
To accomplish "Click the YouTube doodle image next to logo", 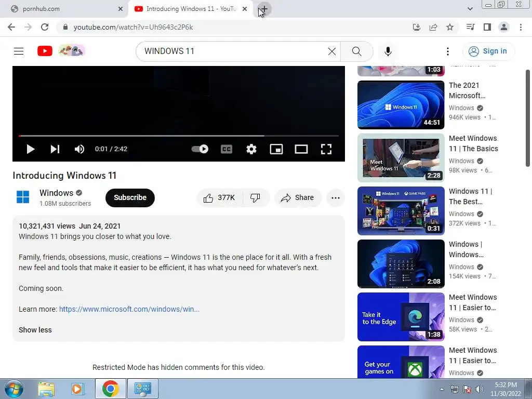I will pyautogui.click(x=71, y=50).
